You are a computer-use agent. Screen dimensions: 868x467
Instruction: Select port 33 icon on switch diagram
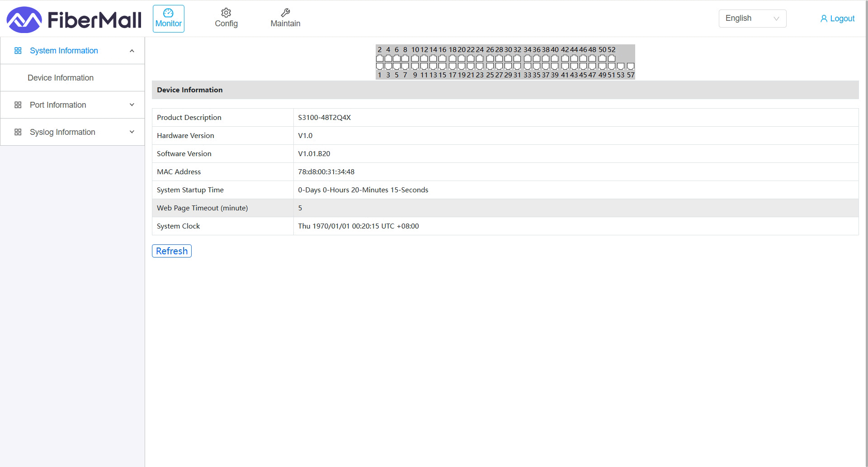pyautogui.click(x=527, y=66)
